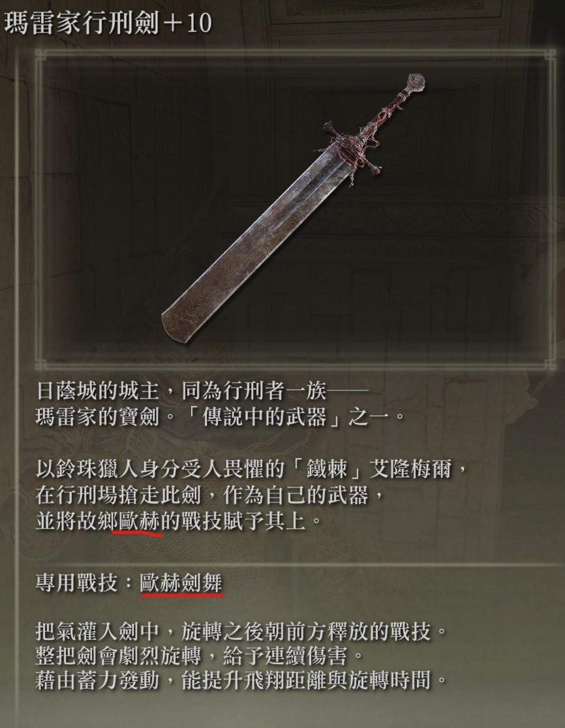This screenshot has height=728, width=565.
Task: Click the line 在行刑場搶走此劍
Action: click(210, 495)
